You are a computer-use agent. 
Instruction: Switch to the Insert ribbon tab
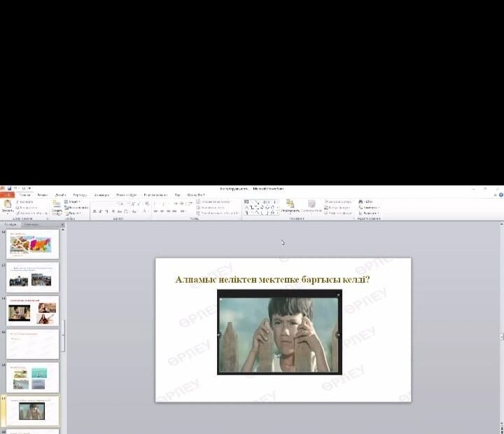coord(43,195)
